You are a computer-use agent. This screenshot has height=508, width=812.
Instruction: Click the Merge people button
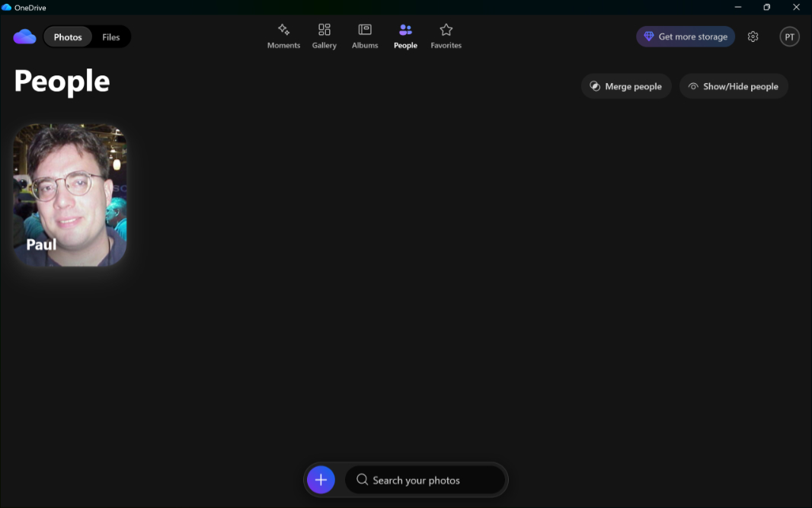pos(626,86)
